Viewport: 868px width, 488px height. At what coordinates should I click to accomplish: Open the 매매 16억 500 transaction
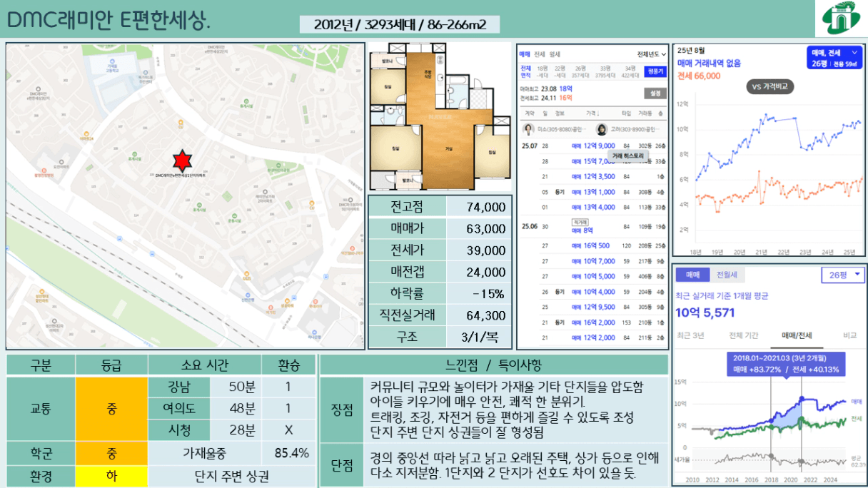[x=590, y=245]
